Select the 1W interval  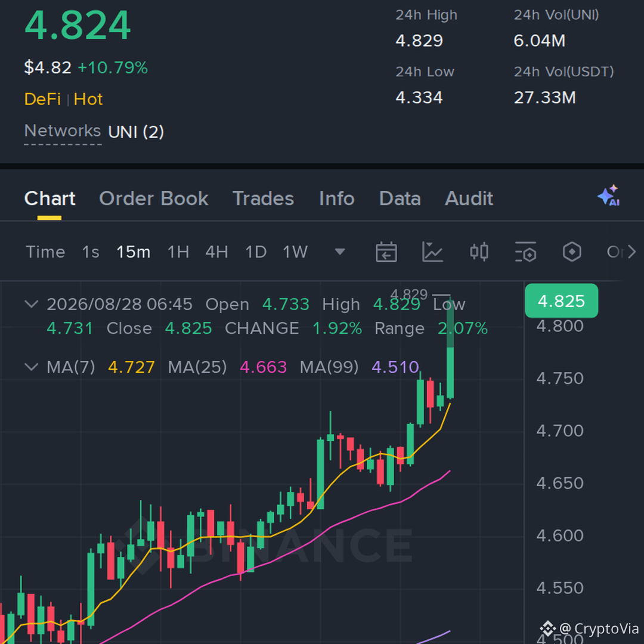click(295, 252)
